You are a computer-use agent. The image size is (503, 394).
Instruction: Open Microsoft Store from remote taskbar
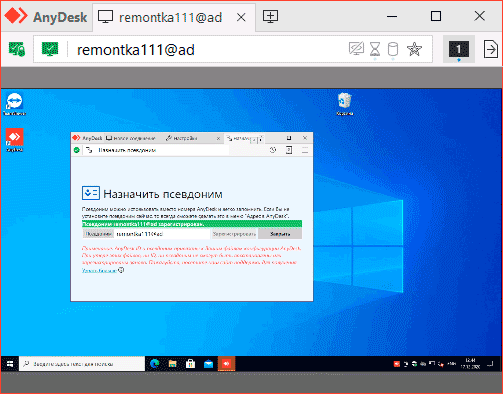click(x=190, y=364)
